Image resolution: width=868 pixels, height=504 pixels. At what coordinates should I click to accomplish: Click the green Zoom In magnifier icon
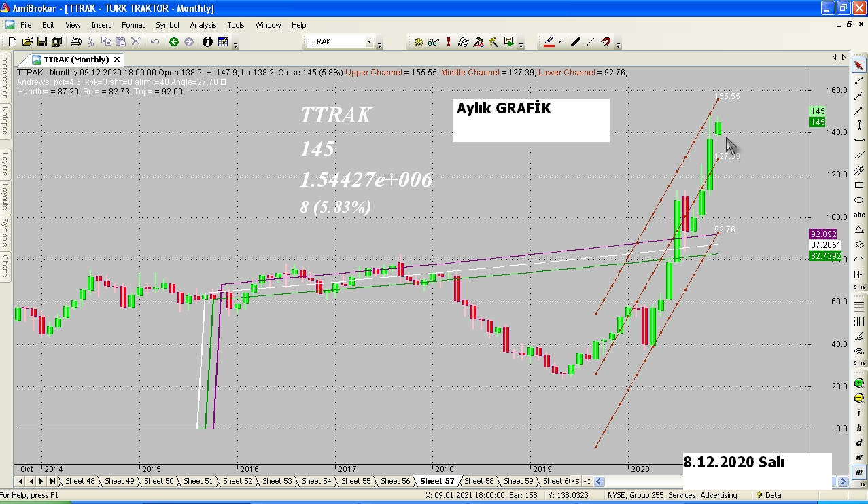(859, 382)
